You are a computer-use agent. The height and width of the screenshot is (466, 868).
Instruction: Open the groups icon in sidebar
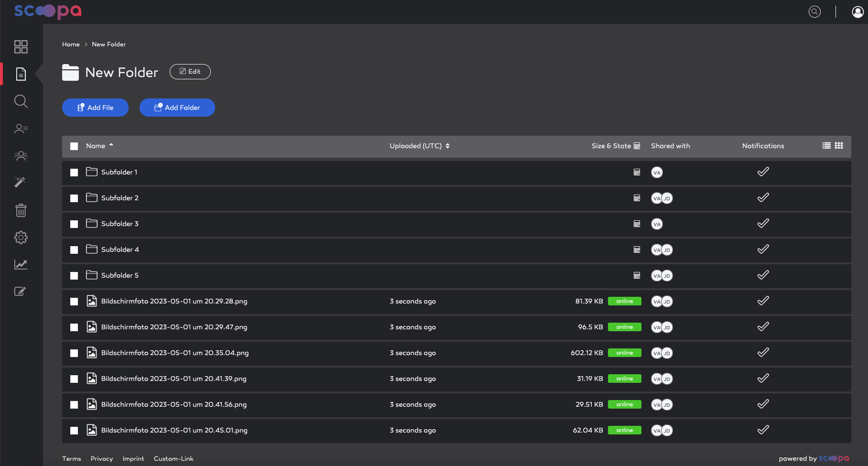pyautogui.click(x=21, y=156)
